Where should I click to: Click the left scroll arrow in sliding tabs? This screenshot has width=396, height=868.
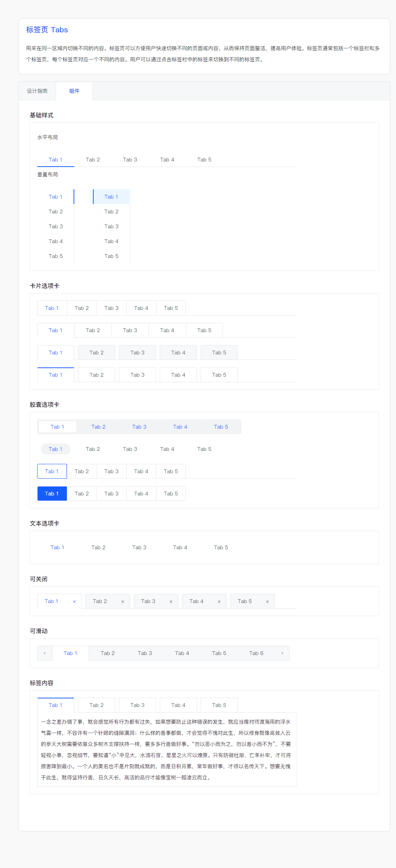[45, 653]
